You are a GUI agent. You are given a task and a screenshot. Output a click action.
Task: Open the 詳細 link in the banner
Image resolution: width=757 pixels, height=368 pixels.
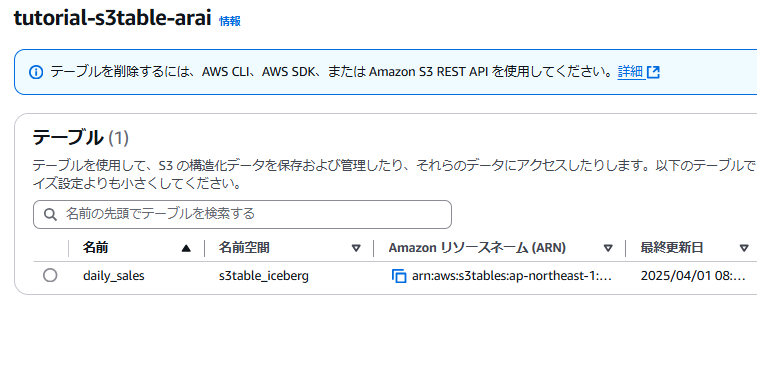tap(631, 72)
